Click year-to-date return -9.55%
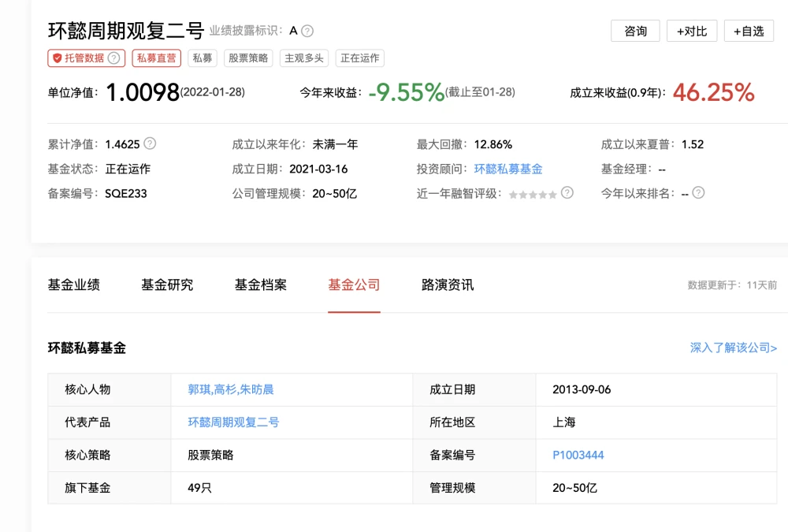788x532 pixels. (407, 92)
